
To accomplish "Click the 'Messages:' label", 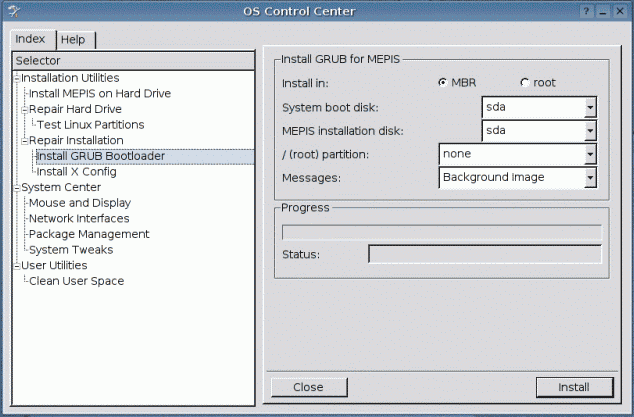I will [x=311, y=178].
